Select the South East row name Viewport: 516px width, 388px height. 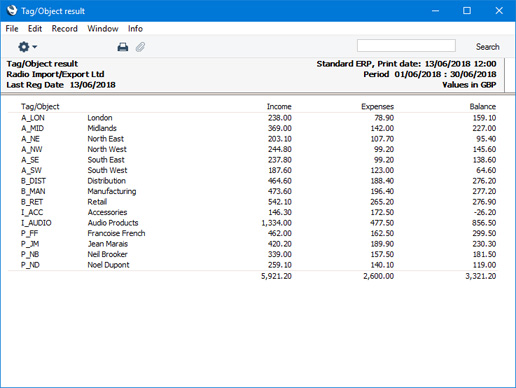(x=106, y=160)
